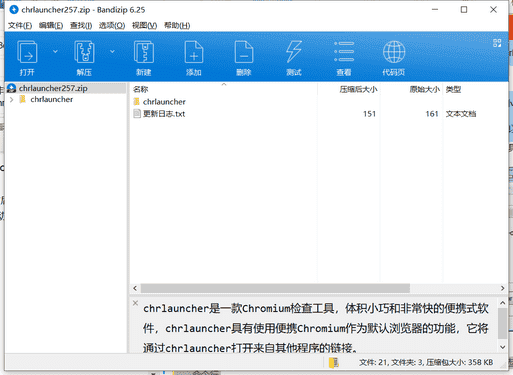This screenshot has height=375, width=513.
Task: Click the Bandizip app icon in title bar
Action: tap(14, 10)
